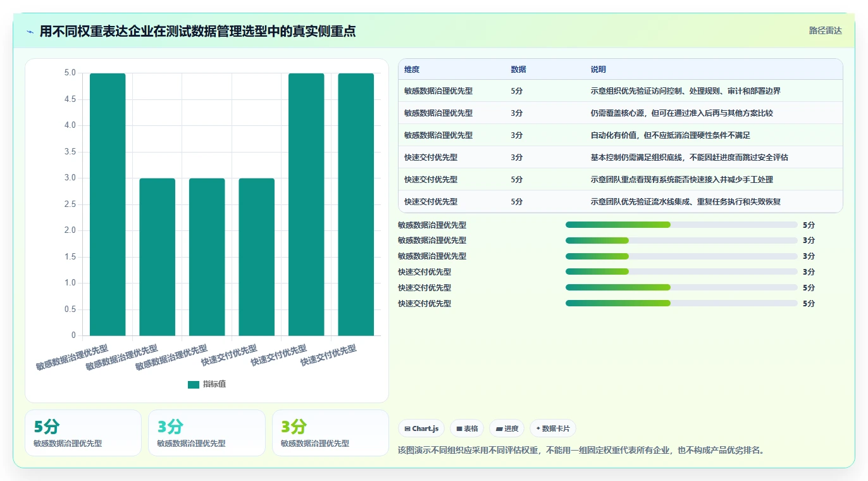This screenshot has width=868, height=481.
Task: Select row text 仍需覆盖核心源
Action: tap(620, 113)
